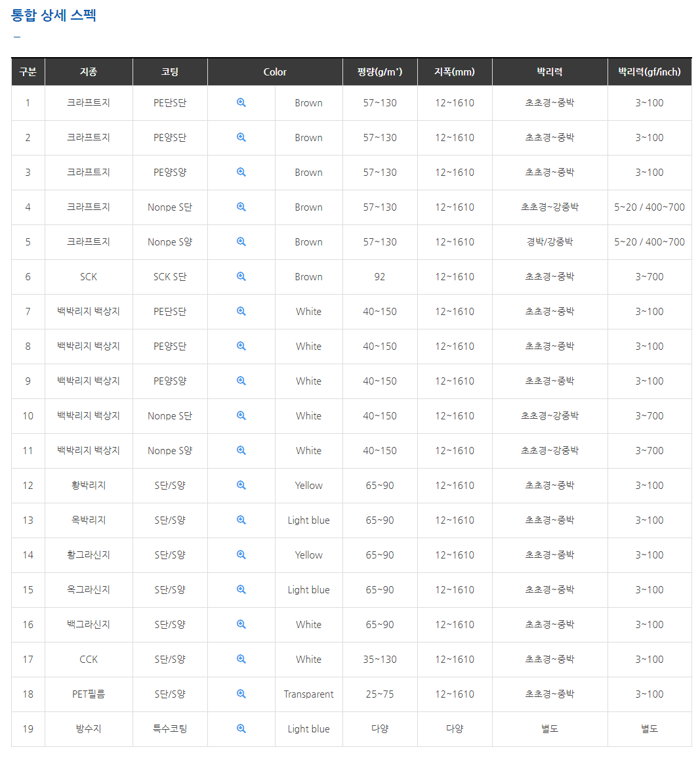
Task: Click the magnifier icon in row 4
Action: (x=241, y=207)
